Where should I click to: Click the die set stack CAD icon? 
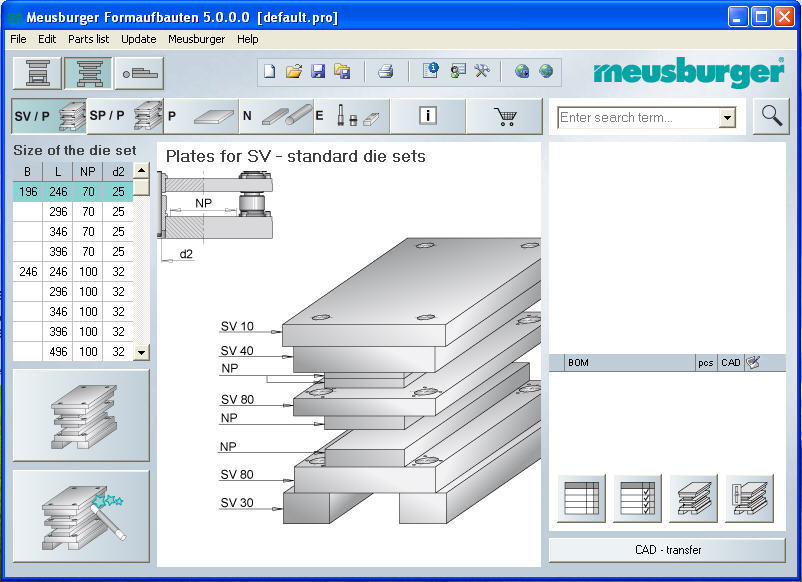[694, 498]
